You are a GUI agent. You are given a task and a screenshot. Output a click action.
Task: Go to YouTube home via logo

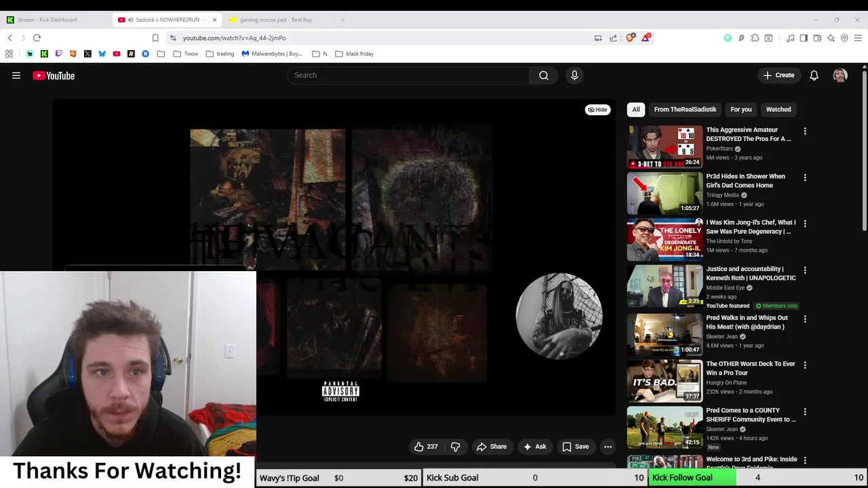(54, 76)
